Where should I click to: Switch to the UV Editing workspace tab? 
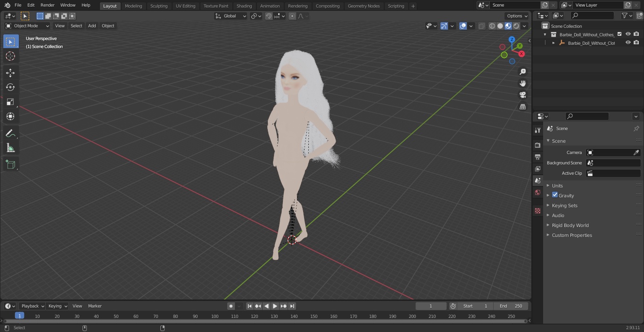pos(185,6)
